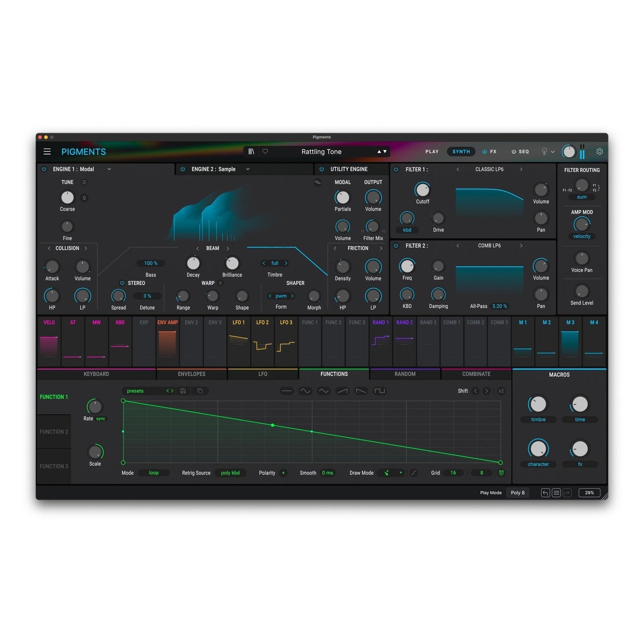Toggle Engine 1 power button

point(44,169)
